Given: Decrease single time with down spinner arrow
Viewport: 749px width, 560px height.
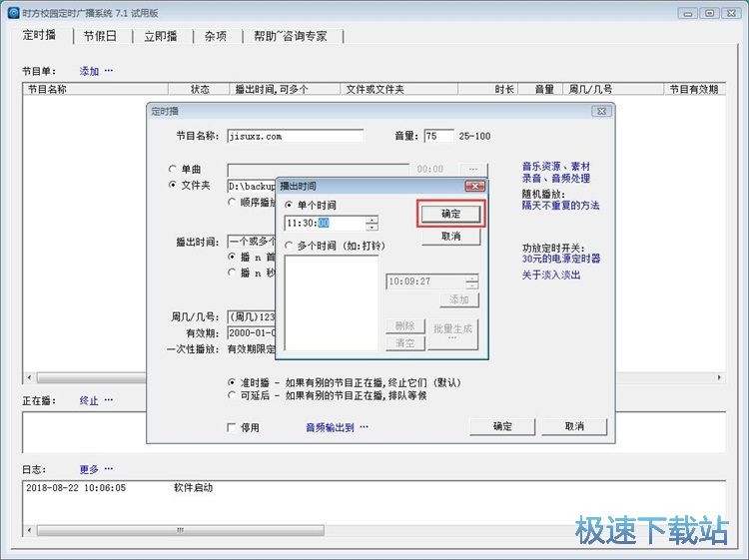Looking at the screenshot, I should click(373, 227).
